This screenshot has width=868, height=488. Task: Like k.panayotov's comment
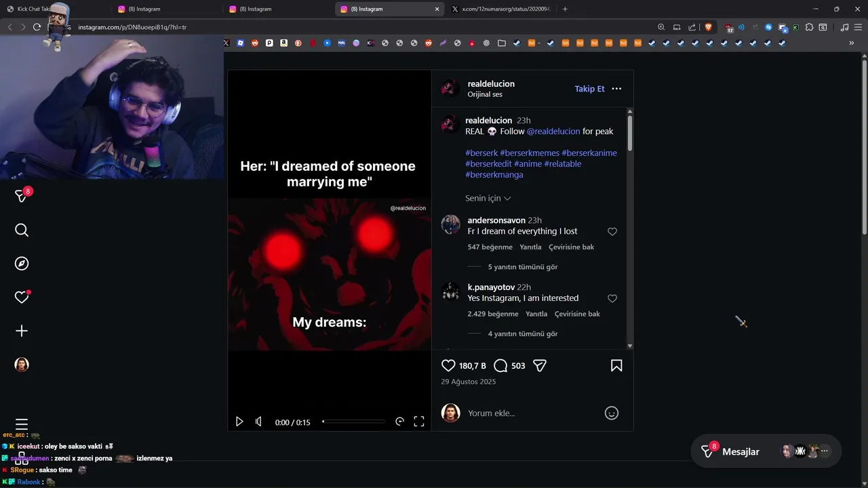(612, 298)
